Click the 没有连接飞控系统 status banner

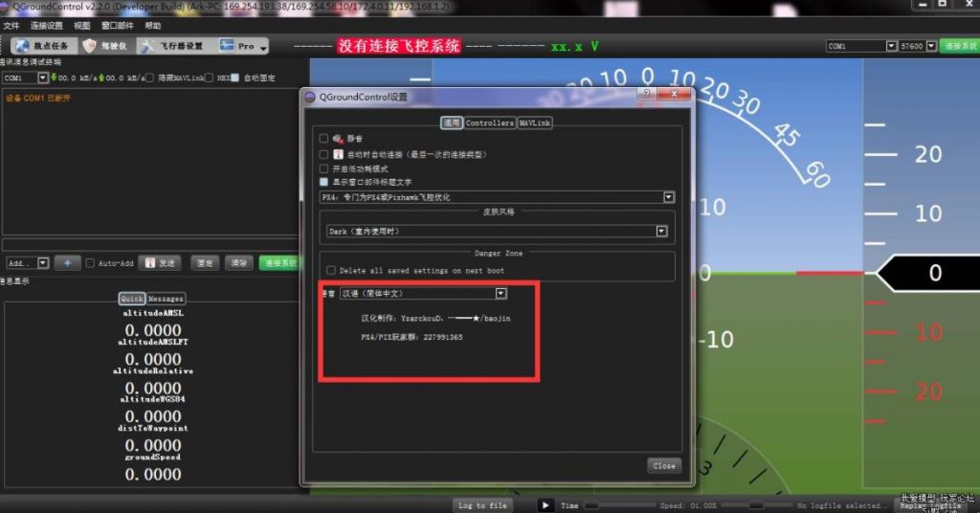(399, 46)
